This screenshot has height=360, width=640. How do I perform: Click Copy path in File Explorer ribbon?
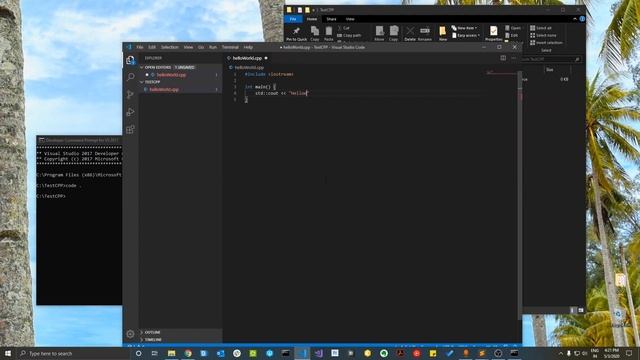349,36
